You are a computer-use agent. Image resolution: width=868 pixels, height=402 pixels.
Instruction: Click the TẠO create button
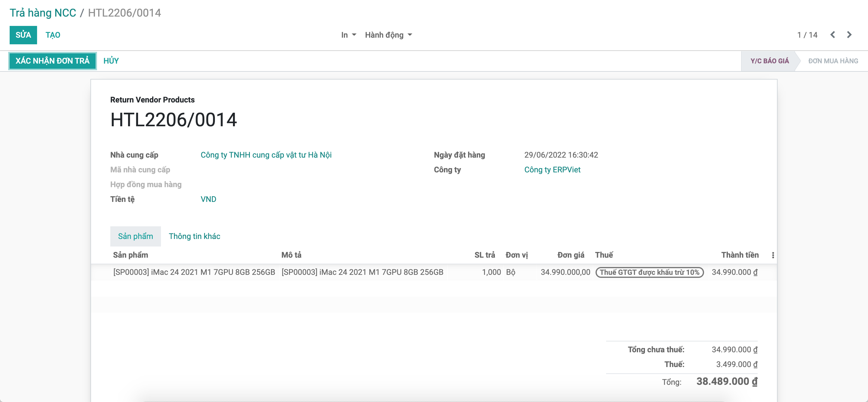(x=53, y=35)
